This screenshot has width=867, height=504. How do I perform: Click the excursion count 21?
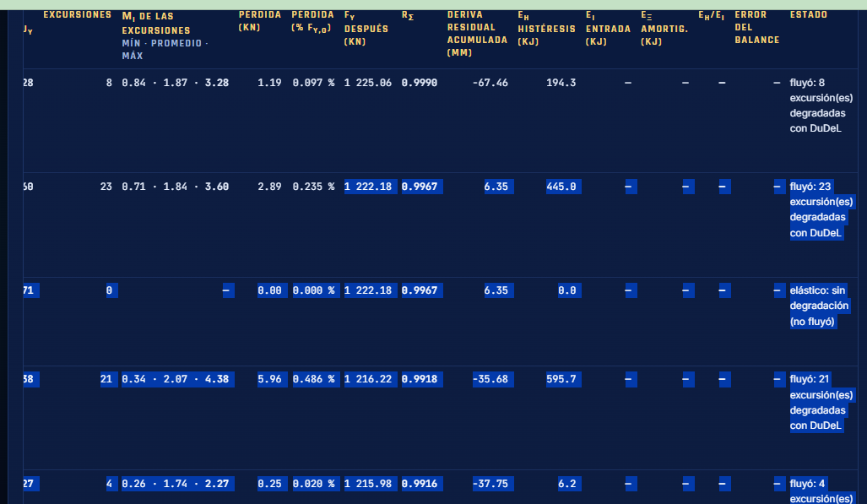click(106, 380)
